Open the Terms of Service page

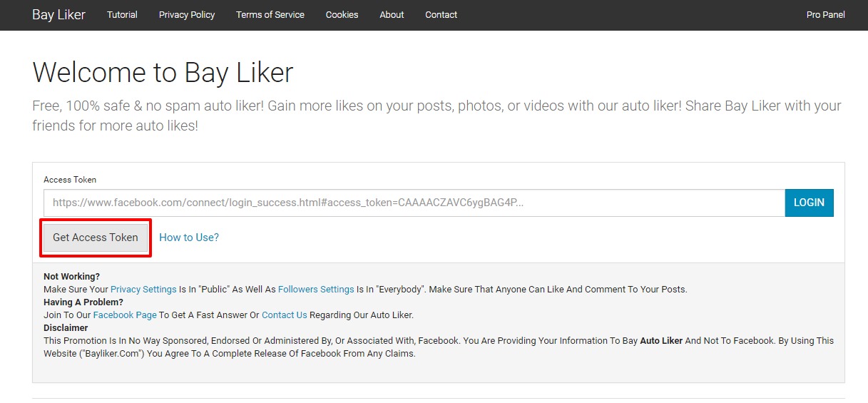[x=270, y=15]
